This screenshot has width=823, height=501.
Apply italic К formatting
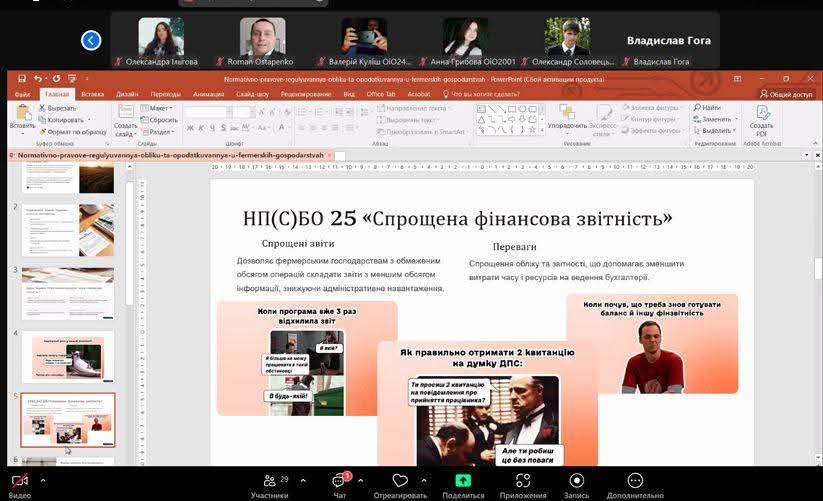(202, 127)
